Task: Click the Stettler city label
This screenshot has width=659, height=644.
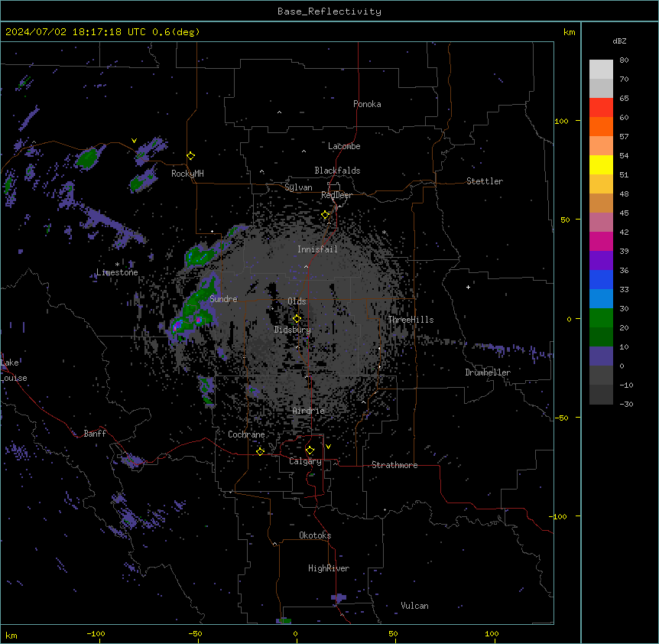Action: click(485, 181)
